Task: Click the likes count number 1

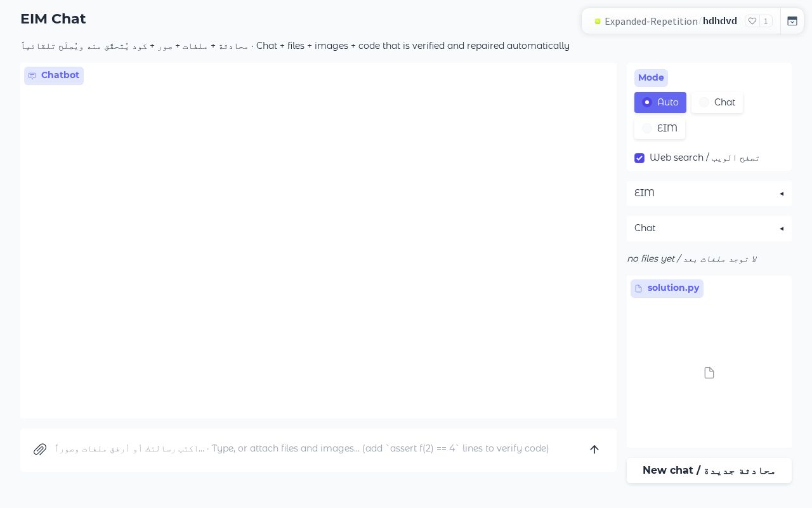Action: pyautogui.click(x=766, y=21)
